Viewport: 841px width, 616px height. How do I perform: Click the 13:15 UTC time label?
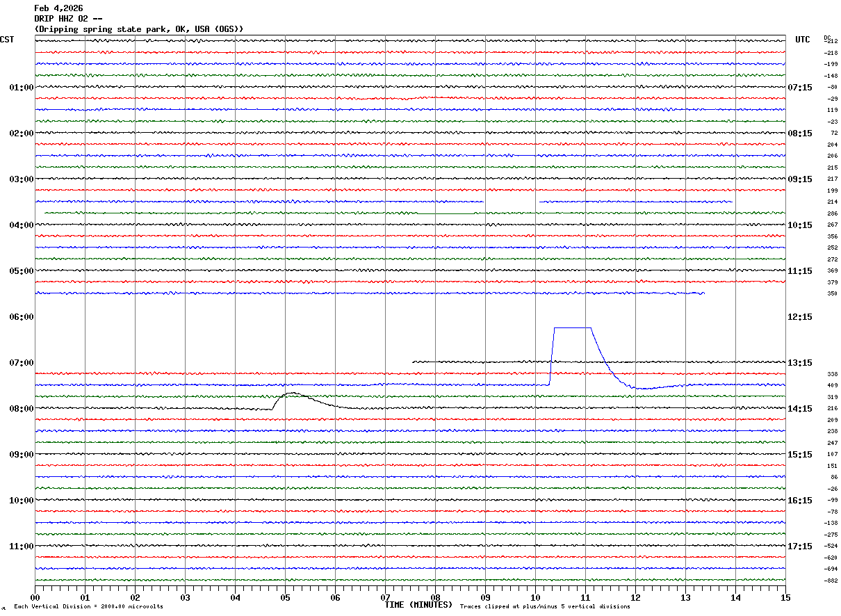pyautogui.click(x=799, y=363)
